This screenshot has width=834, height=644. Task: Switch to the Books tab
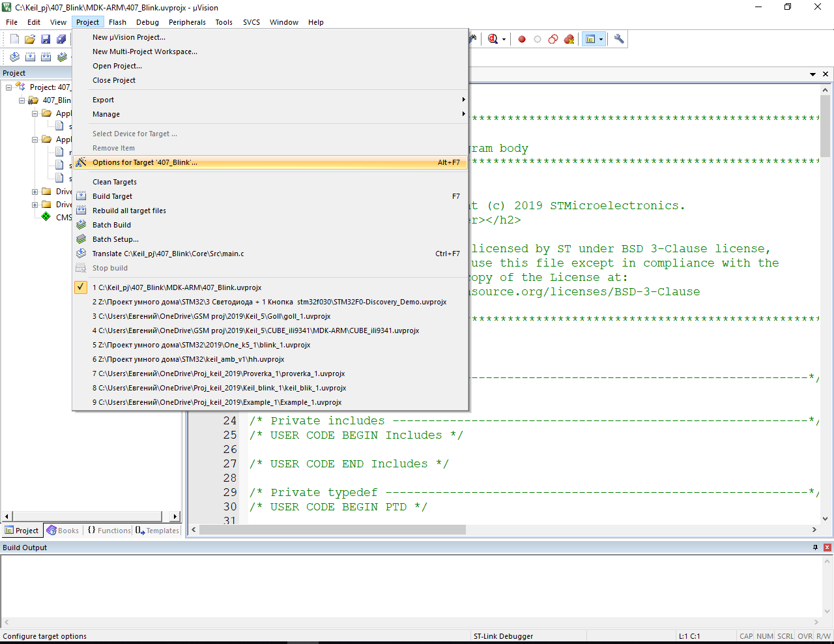point(63,531)
